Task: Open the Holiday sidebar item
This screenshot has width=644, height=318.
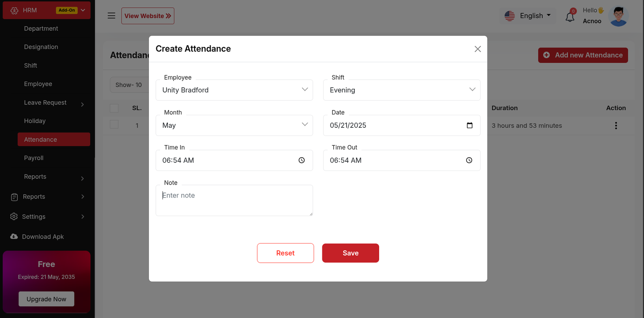Action: (35, 121)
